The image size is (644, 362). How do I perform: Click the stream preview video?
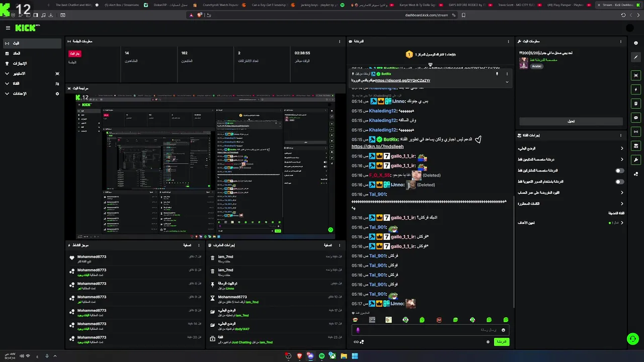click(205, 166)
